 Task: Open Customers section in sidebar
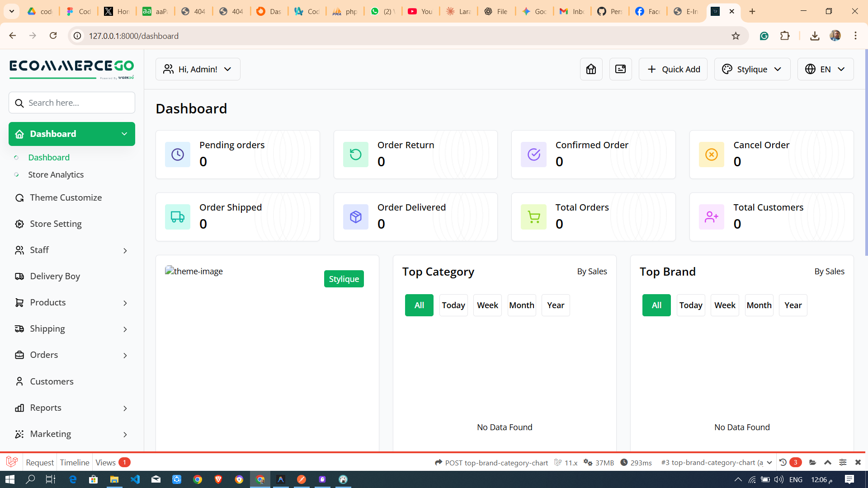52,381
